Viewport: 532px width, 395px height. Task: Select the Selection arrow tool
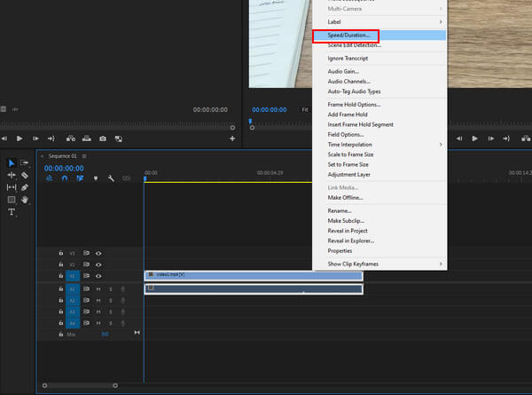(x=12, y=163)
